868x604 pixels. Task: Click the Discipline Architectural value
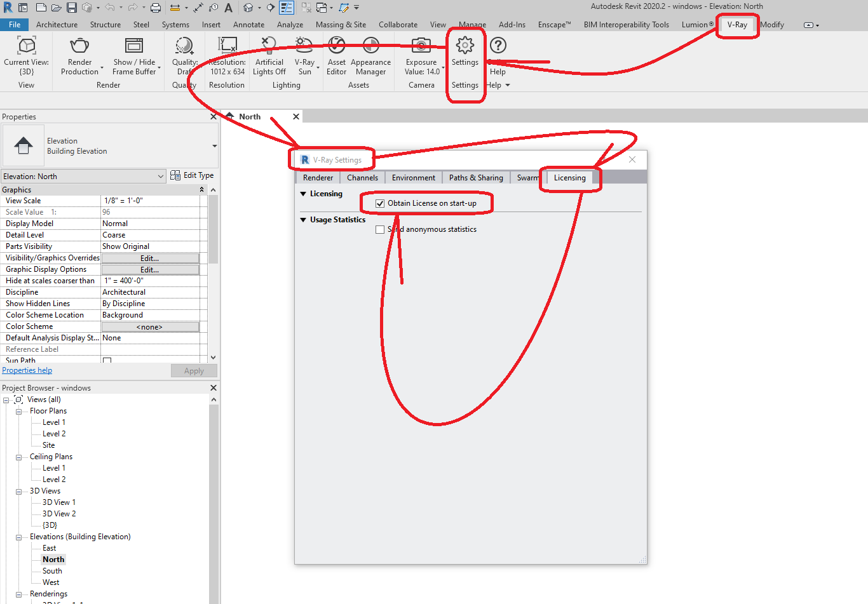point(150,292)
